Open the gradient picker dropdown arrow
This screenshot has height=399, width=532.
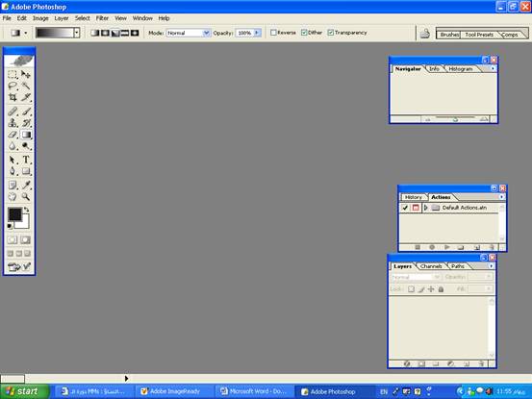[x=77, y=33]
